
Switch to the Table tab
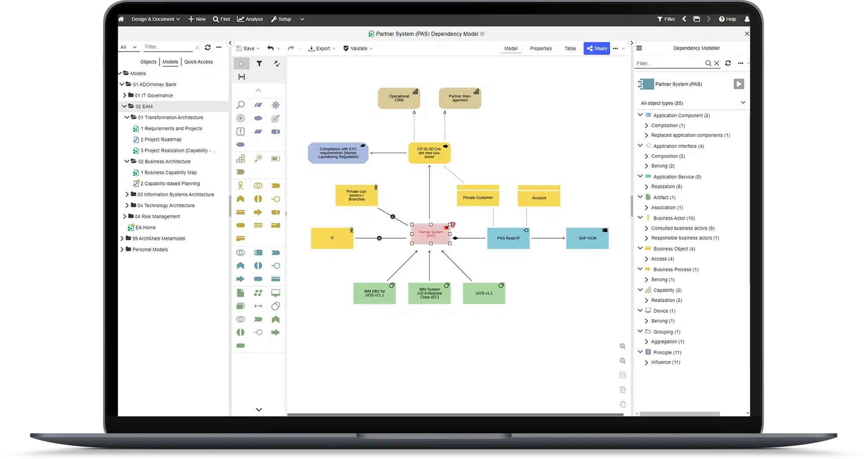[570, 48]
